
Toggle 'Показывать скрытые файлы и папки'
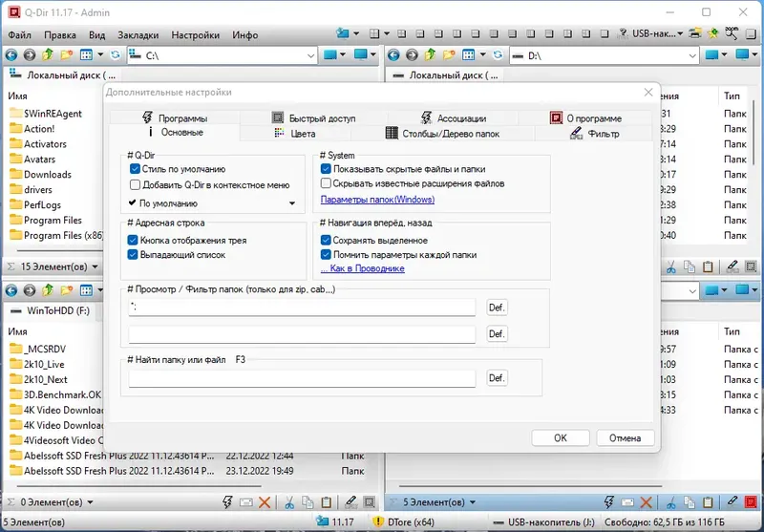[x=326, y=169]
